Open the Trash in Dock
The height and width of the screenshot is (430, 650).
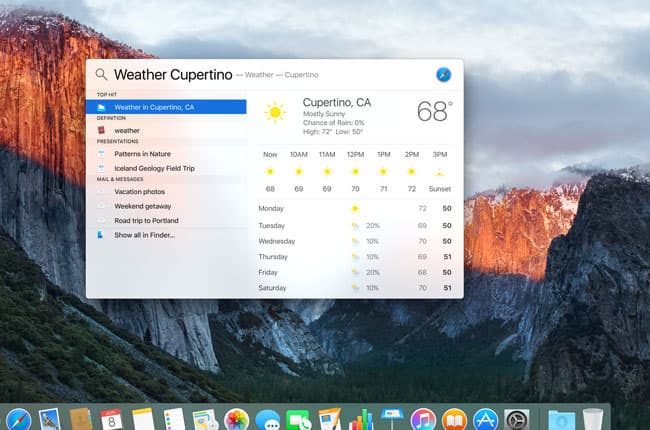tap(593, 420)
